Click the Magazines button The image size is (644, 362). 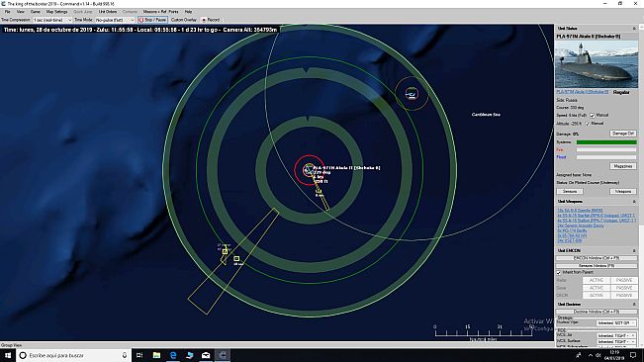pyautogui.click(x=623, y=166)
